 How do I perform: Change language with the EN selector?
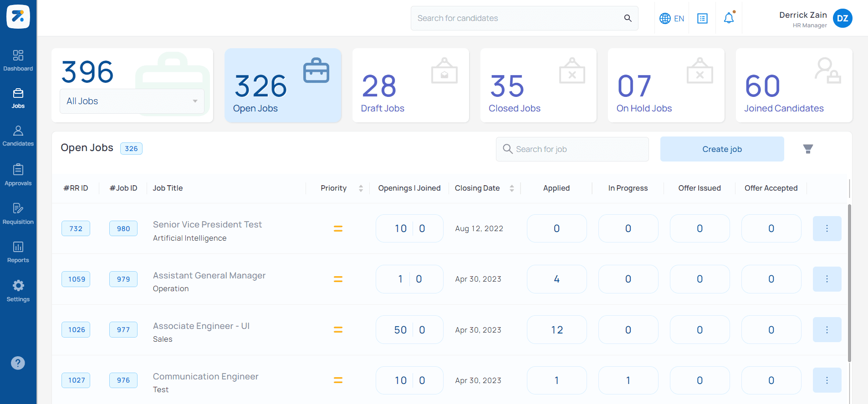pyautogui.click(x=672, y=18)
